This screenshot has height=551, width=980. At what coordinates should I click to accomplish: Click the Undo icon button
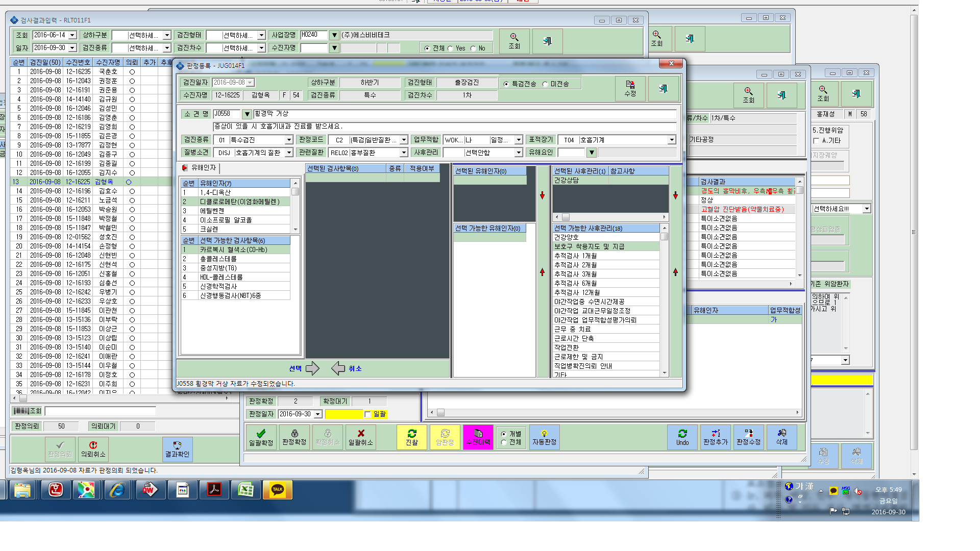(x=682, y=437)
